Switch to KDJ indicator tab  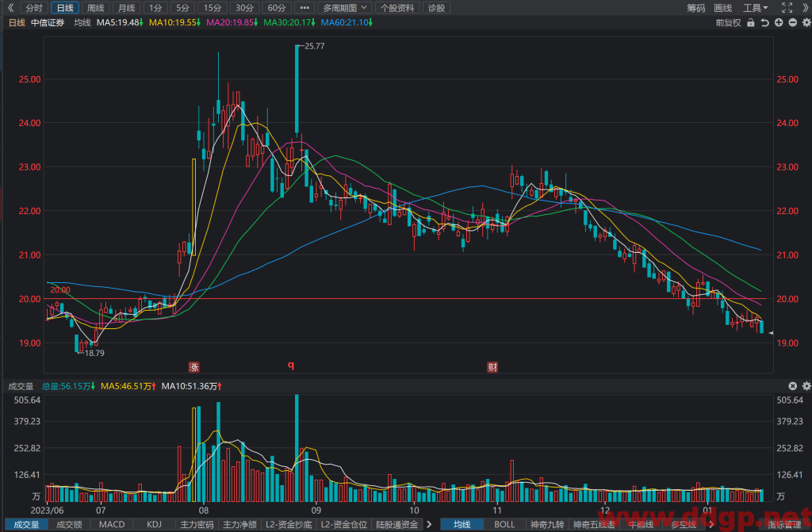155,524
